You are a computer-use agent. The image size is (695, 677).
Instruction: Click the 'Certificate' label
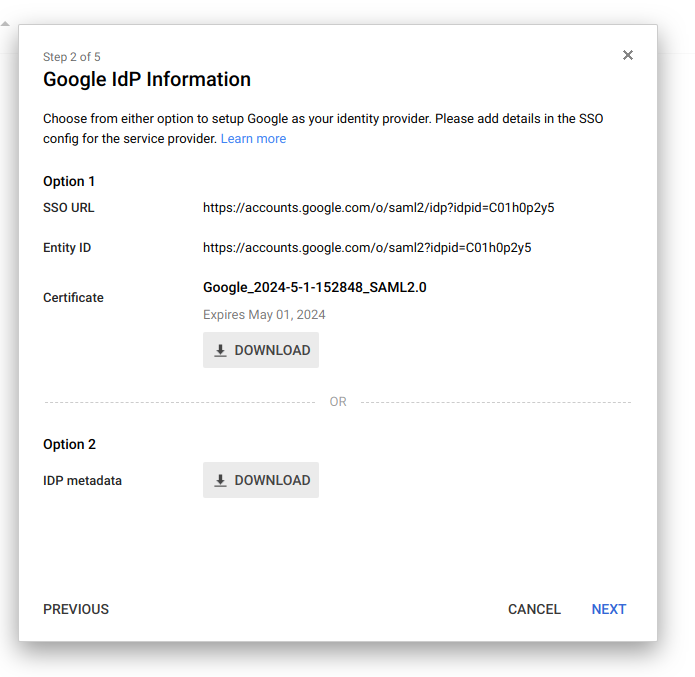point(73,297)
